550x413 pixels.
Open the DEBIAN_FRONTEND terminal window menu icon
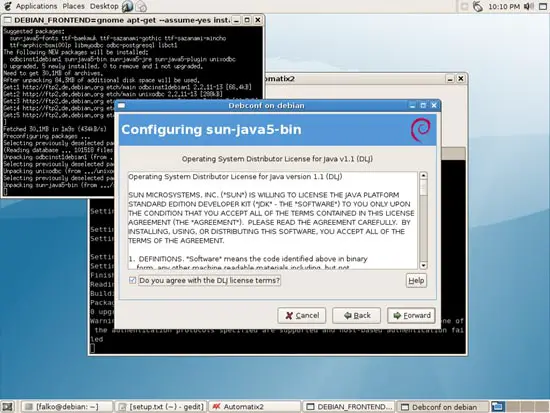pyautogui.click(x=8, y=20)
